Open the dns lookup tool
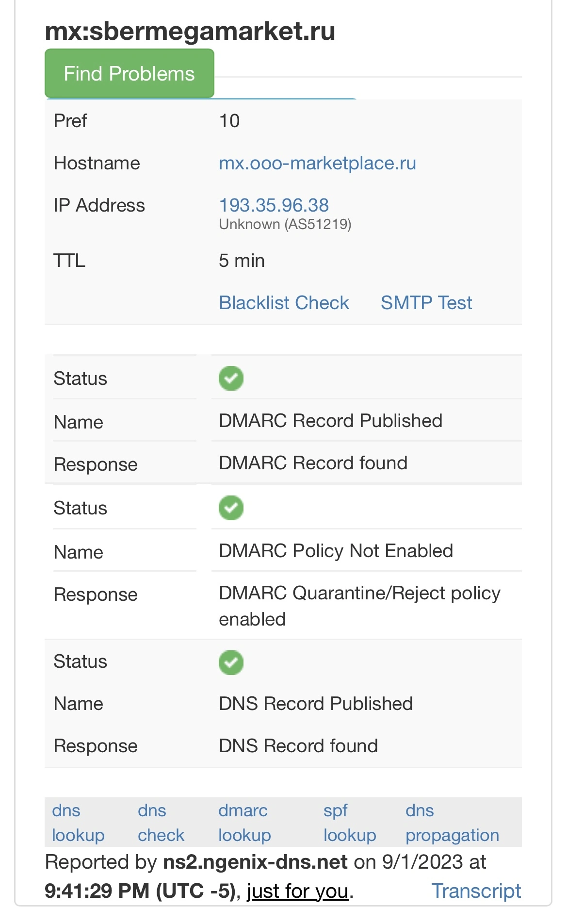 pos(78,823)
